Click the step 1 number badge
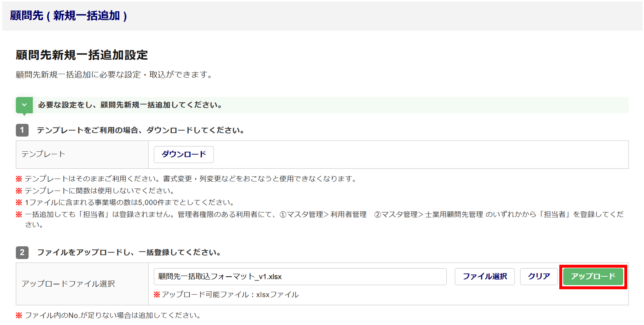Screen dimensions: 644x325 point(22,130)
